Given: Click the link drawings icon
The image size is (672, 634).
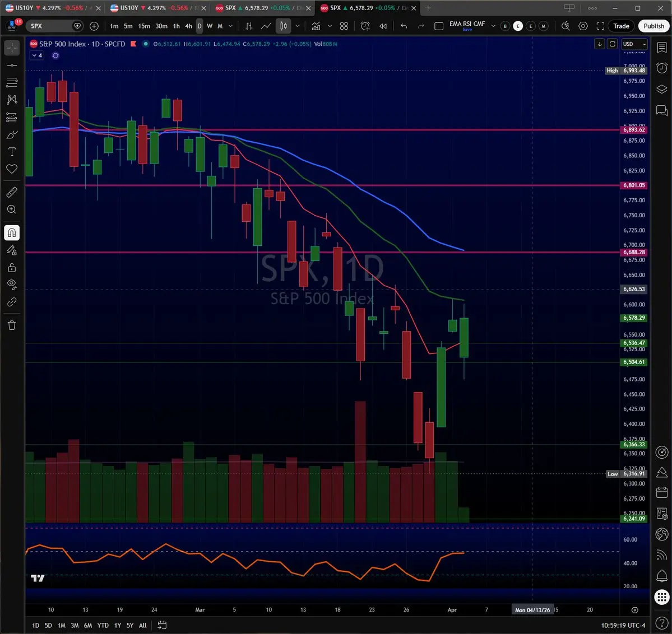Looking at the screenshot, I should 12,302.
